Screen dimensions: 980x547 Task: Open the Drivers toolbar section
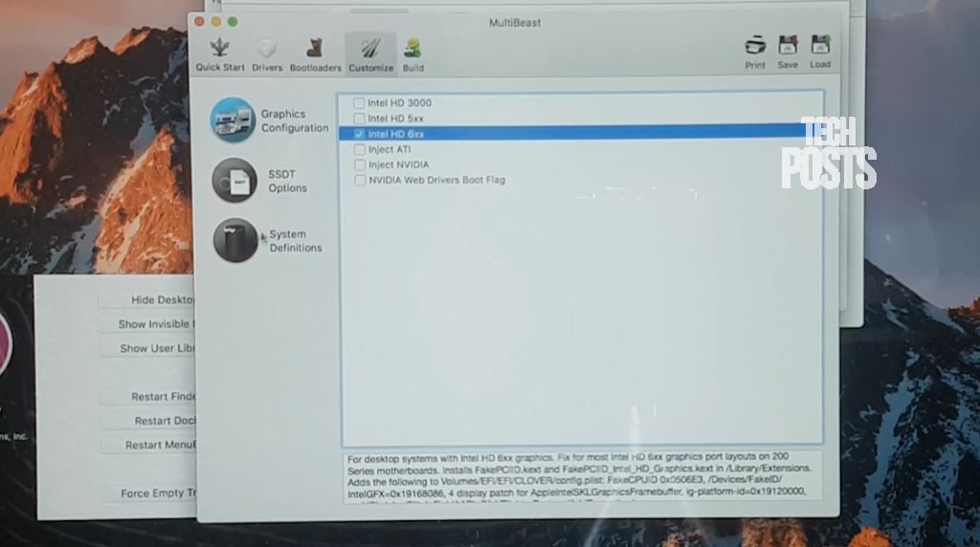point(267,55)
